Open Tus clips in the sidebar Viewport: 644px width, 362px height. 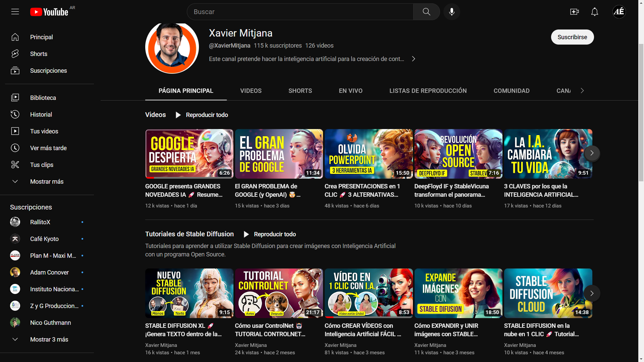click(47, 165)
